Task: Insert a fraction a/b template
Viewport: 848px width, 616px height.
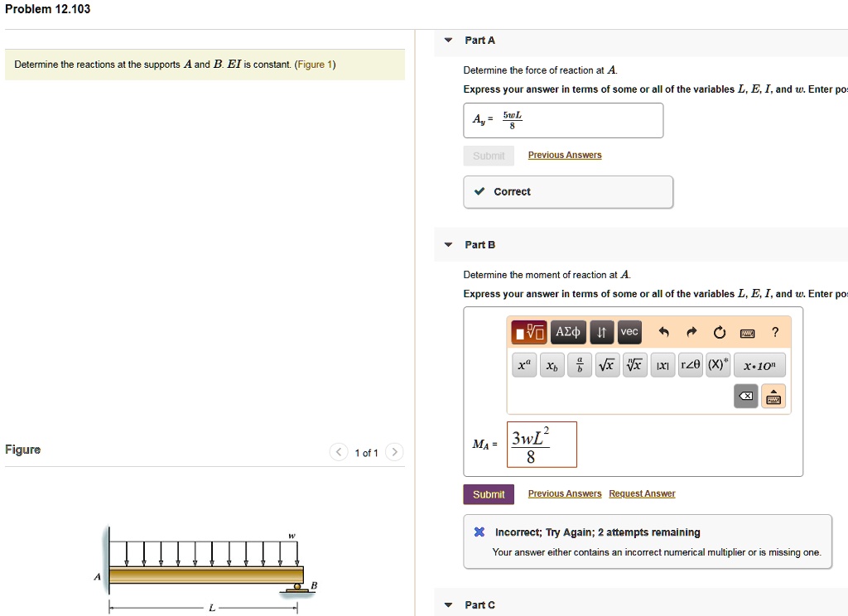Action: point(579,364)
